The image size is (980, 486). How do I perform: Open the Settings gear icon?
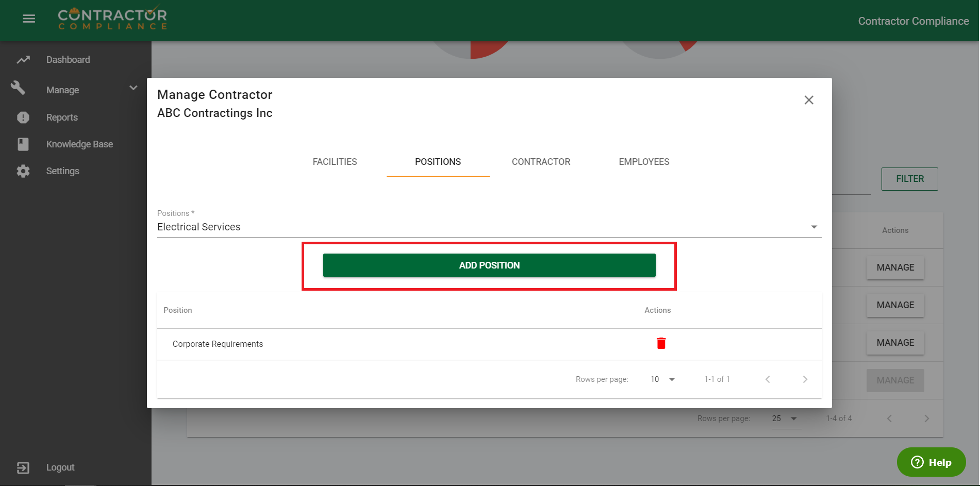pyautogui.click(x=23, y=171)
